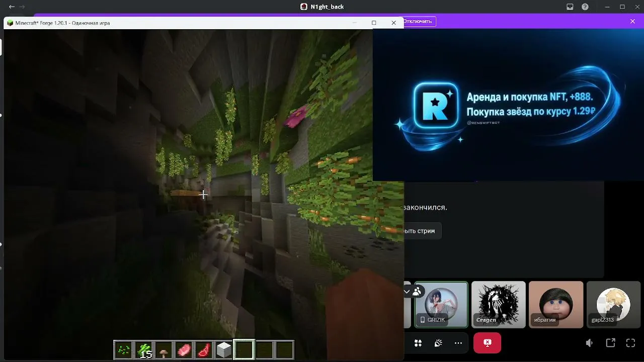The height and width of the screenshot is (362, 644).
Task: Select the seeds hotbar slot
Action: click(123, 349)
